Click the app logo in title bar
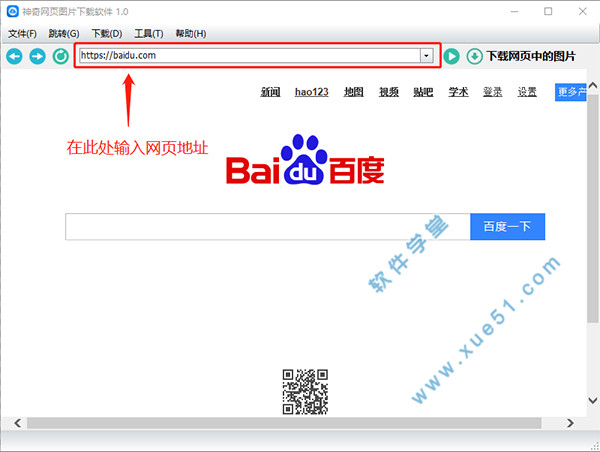Screen dimensions: 600x452 tap(12, 11)
